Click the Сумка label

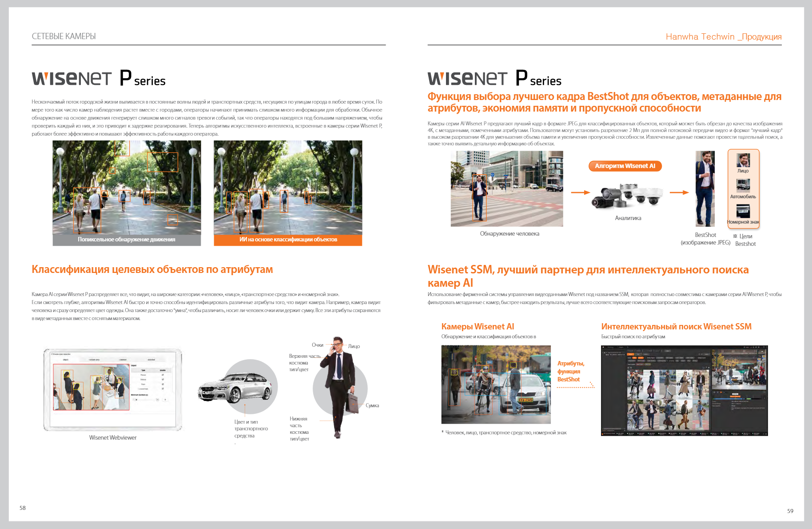372,405
